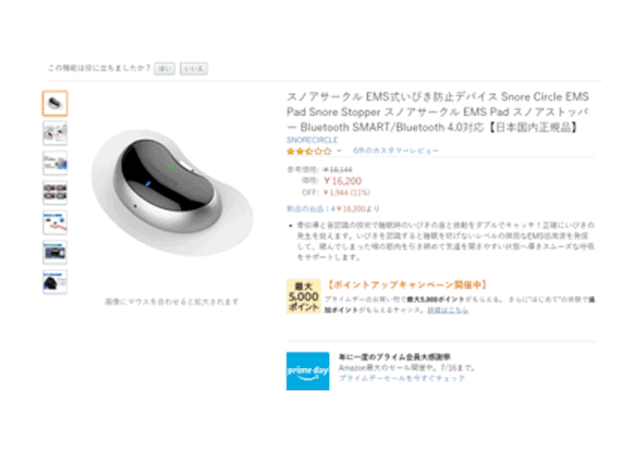Select the seventh bottom product thumbnail

[55, 282]
